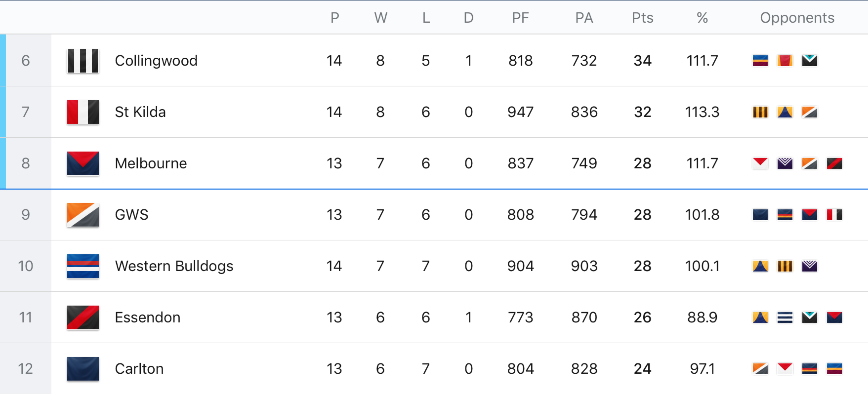Open the Western Bulldogs team name link

(174, 266)
